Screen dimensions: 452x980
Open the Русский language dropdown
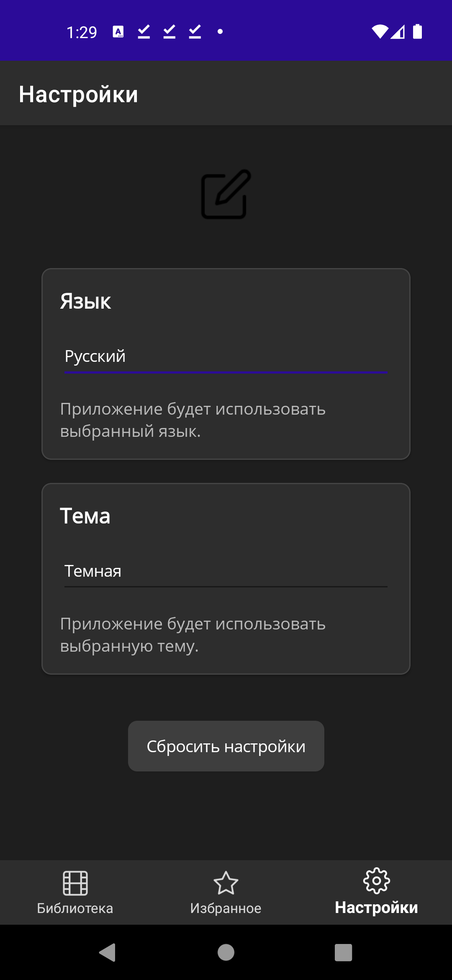pos(226,356)
